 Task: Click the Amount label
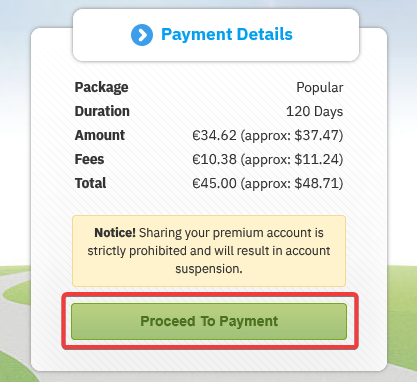[x=100, y=135]
